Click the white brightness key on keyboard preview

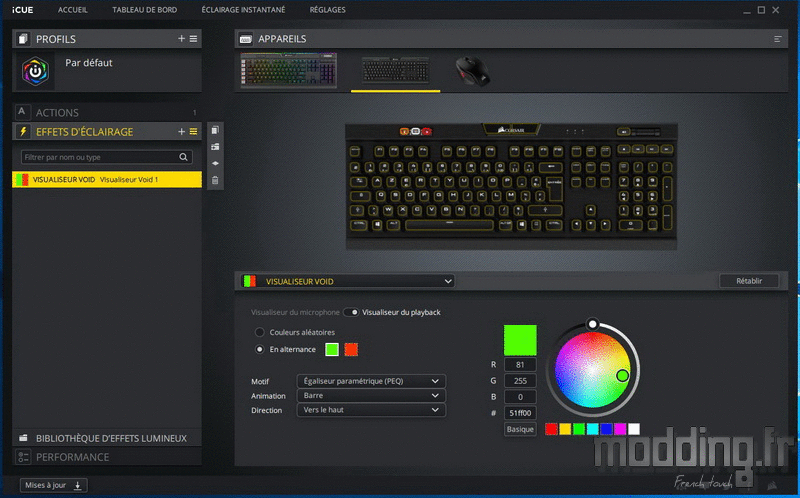click(x=415, y=132)
